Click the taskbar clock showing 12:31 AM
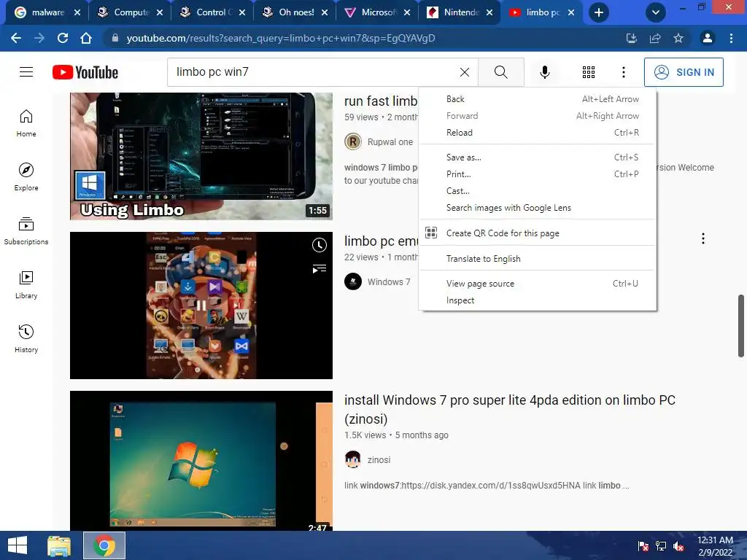Viewport: 747px width, 560px height. pyautogui.click(x=715, y=546)
